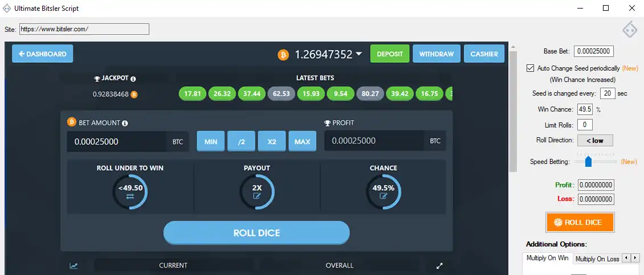Click the 37.44 latest bet pill
This screenshot has height=275, width=644.
tap(251, 93)
